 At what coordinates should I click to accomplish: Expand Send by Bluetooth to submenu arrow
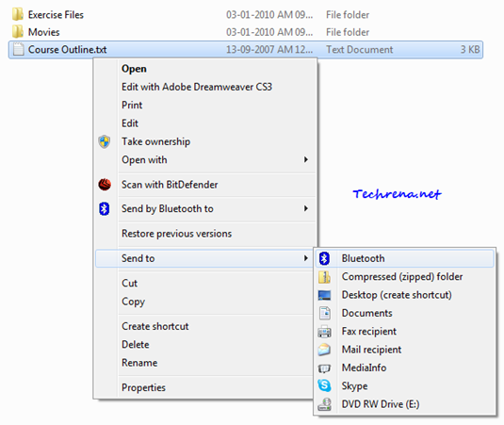coord(305,208)
